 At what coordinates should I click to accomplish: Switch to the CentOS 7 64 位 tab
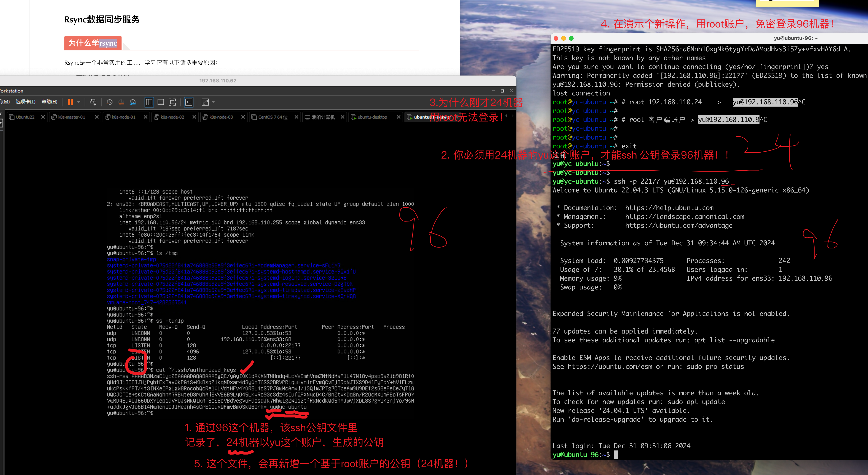pyautogui.click(x=273, y=117)
